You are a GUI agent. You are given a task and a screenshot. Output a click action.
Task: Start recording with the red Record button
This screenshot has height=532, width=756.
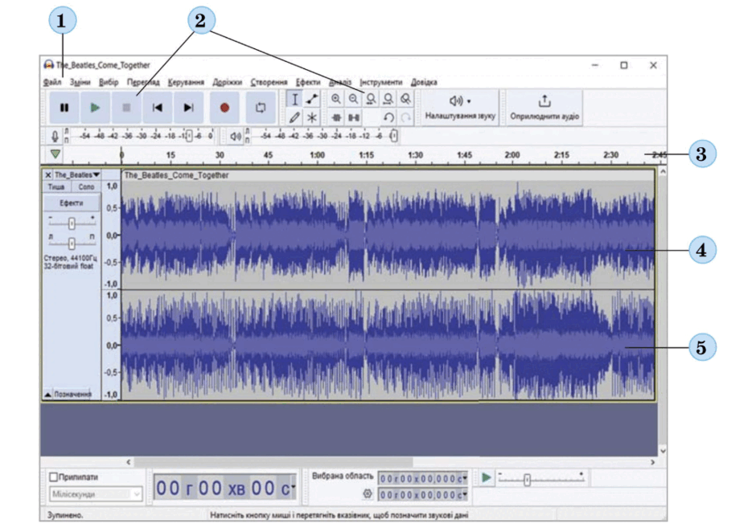pyautogui.click(x=224, y=108)
